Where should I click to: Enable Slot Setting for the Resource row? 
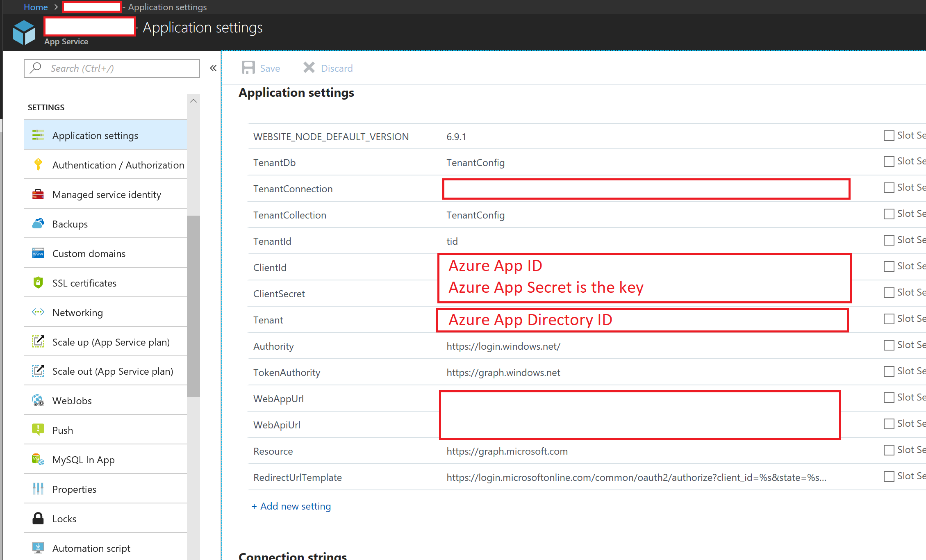[x=889, y=450]
